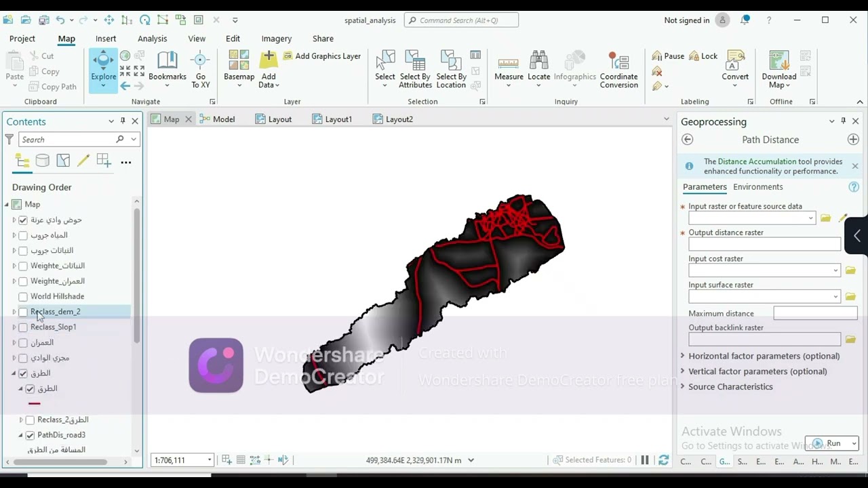Expand Horizontal factor parameters section

click(x=683, y=356)
